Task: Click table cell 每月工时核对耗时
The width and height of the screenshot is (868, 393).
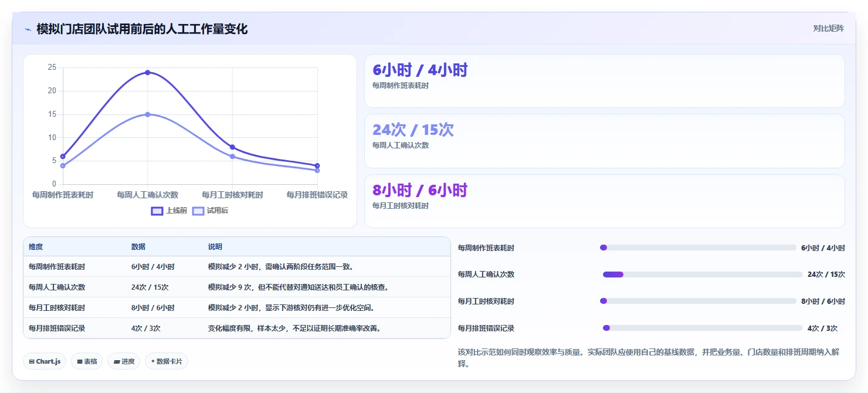Action: tap(57, 308)
